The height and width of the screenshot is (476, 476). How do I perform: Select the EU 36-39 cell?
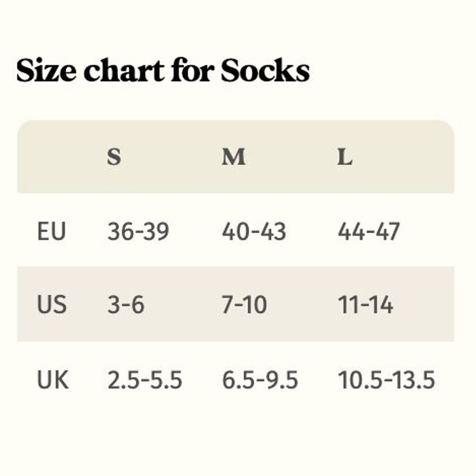pyautogui.click(x=138, y=231)
